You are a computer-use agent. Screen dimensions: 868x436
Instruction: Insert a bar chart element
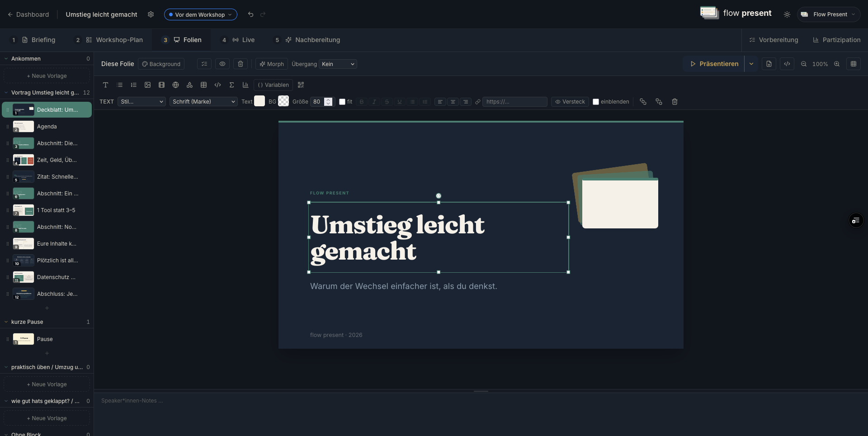[x=245, y=85]
